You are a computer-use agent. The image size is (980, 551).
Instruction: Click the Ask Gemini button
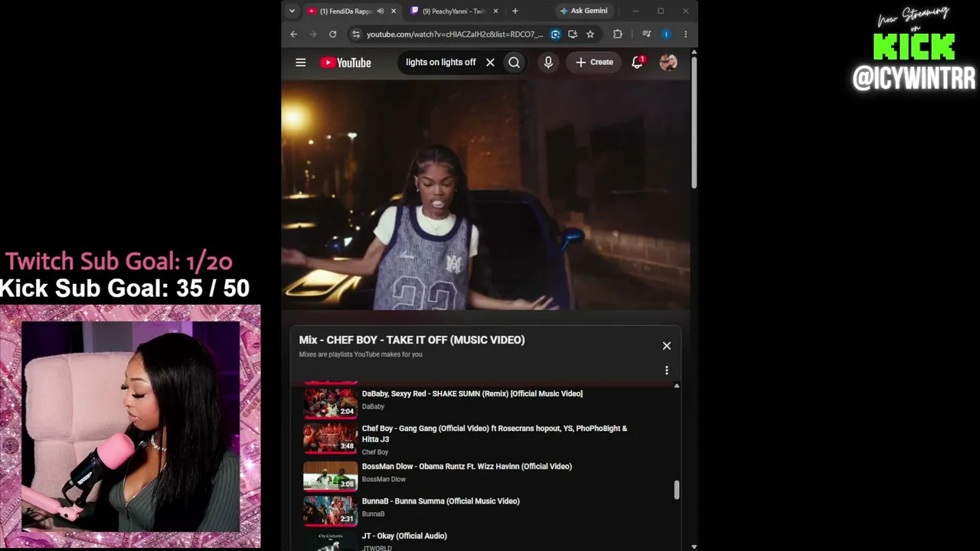(x=583, y=11)
